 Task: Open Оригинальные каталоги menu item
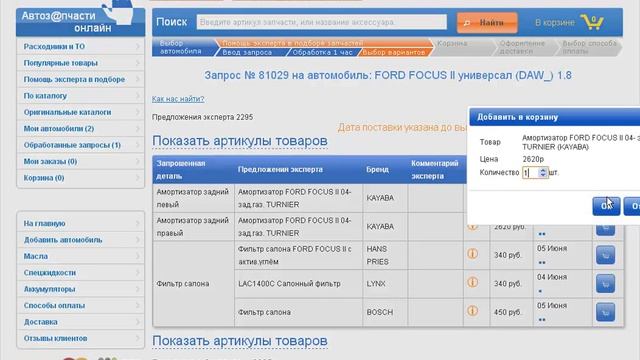80,112
